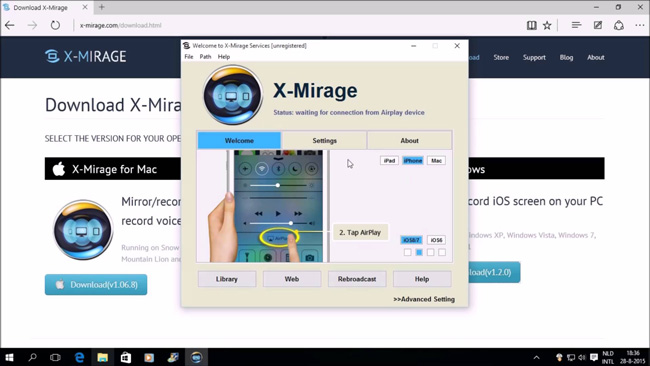This screenshot has height=366, width=650.
Task: Switch to the Settings tab
Action: [x=324, y=141]
